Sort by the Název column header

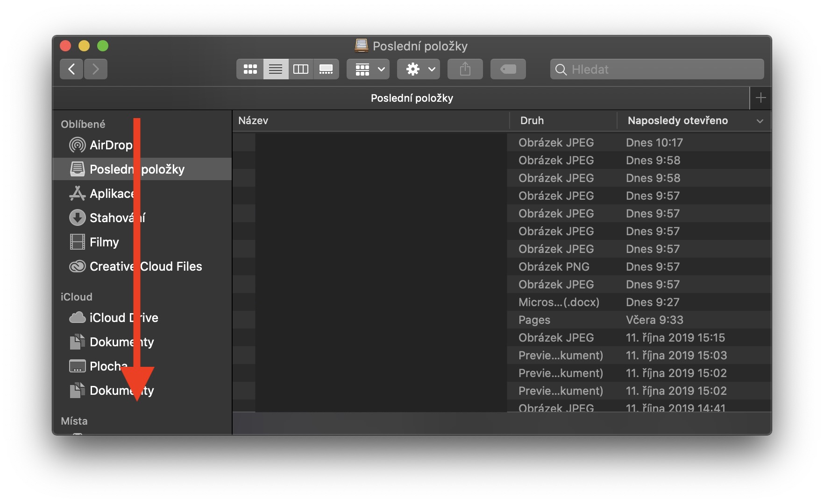371,120
